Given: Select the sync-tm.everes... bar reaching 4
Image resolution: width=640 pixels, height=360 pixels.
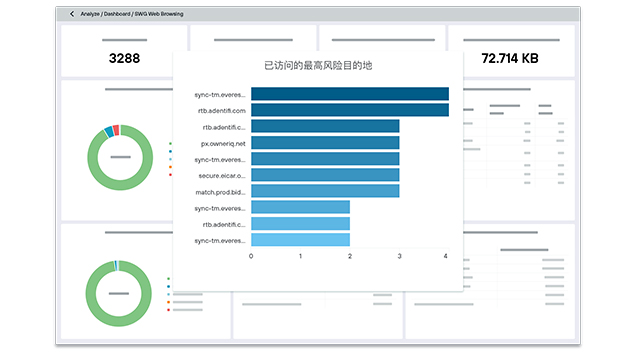Looking at the screenshot, I should click(x=350, y=94).
